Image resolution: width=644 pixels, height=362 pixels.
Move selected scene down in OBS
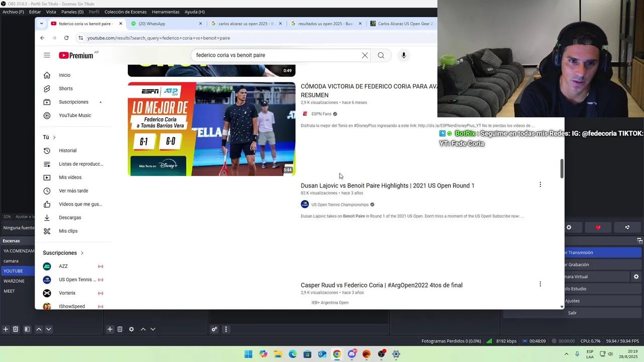(x=49, y=329)
